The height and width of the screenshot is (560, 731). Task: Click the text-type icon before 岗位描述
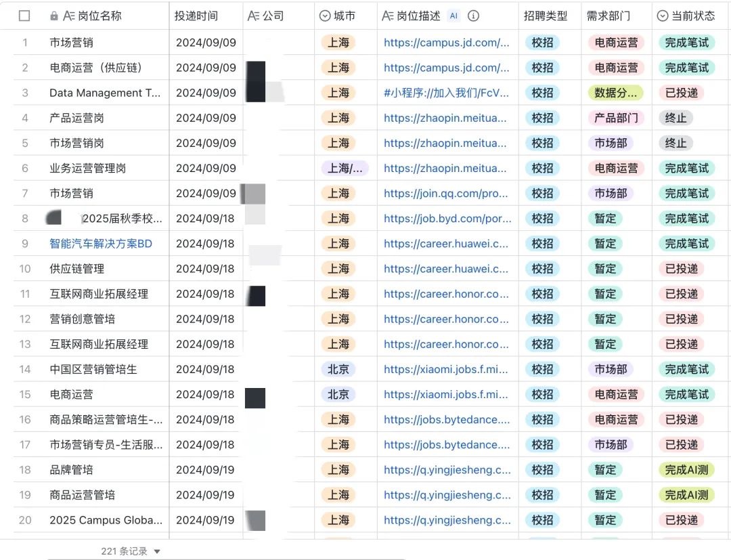388,16
